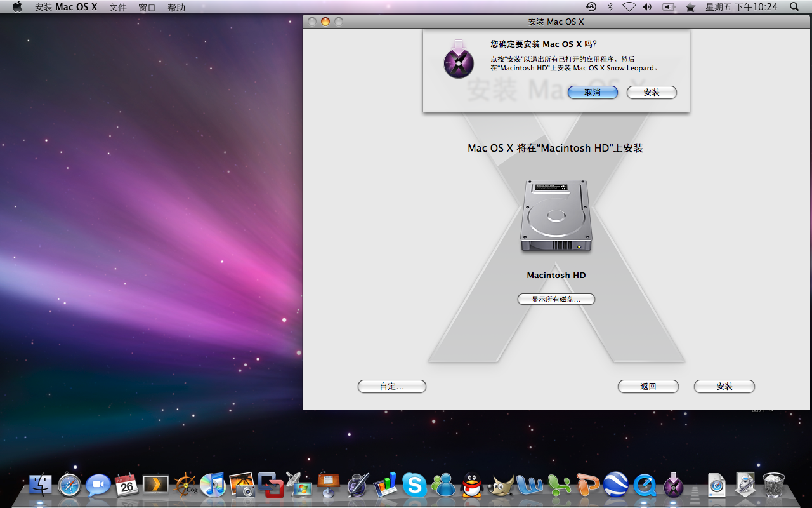Image resolution: width=812 pixels, height=508 pixels.
Task: Launch Plex from the Dock
Action: [155, 485]
